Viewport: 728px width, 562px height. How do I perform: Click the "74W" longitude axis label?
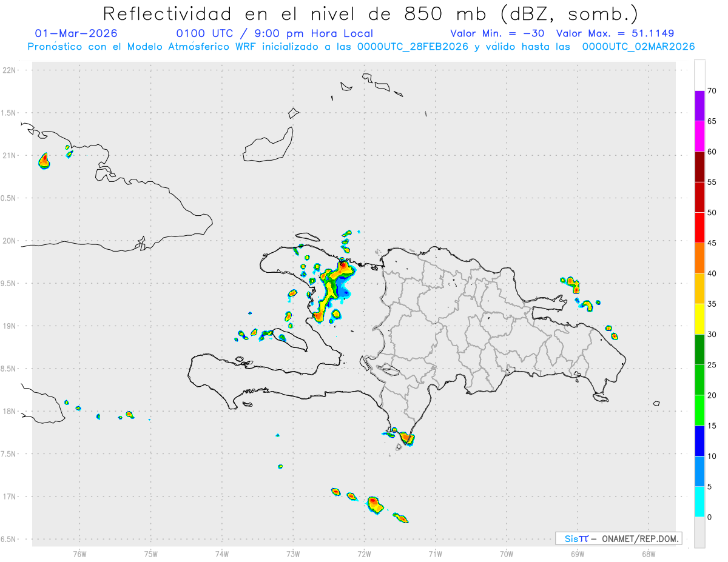[222, 554]
